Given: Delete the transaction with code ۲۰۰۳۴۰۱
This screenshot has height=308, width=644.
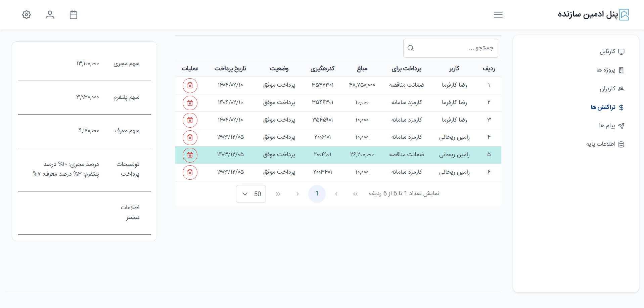Looking at the screenshot, I should [x=190, y=172].
